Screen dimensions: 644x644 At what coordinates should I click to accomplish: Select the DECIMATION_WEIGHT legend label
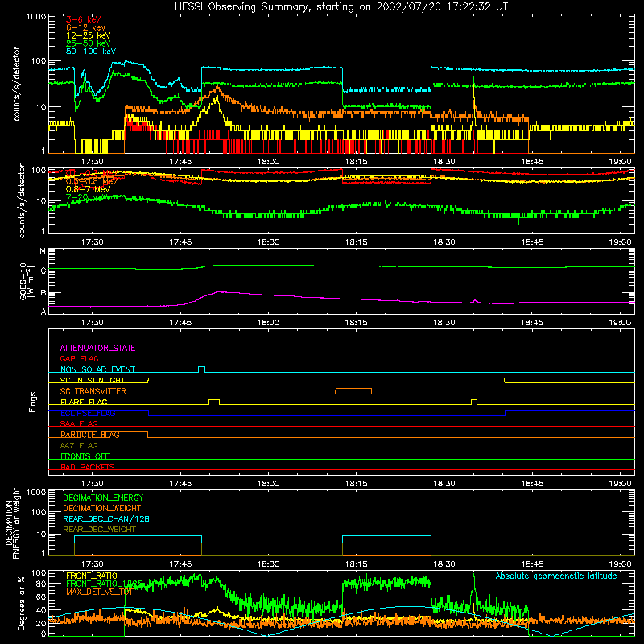pos(102,509)
